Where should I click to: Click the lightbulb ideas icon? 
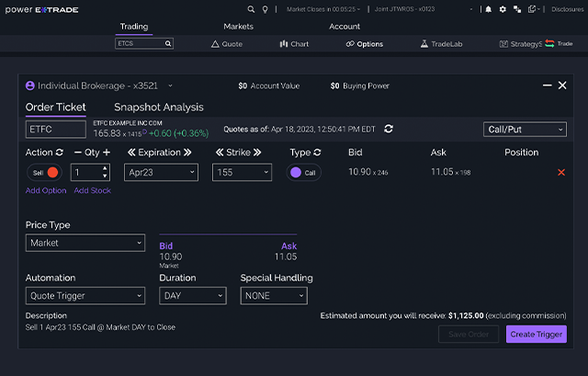point(265,9)
